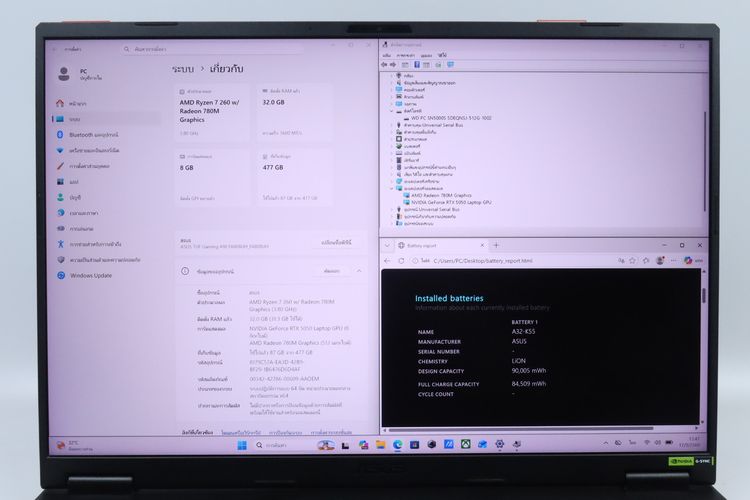The height and width of the screenshot is (500, 750).
Task: Open Edge profile avatar icon
Action: tap(660, 261)
